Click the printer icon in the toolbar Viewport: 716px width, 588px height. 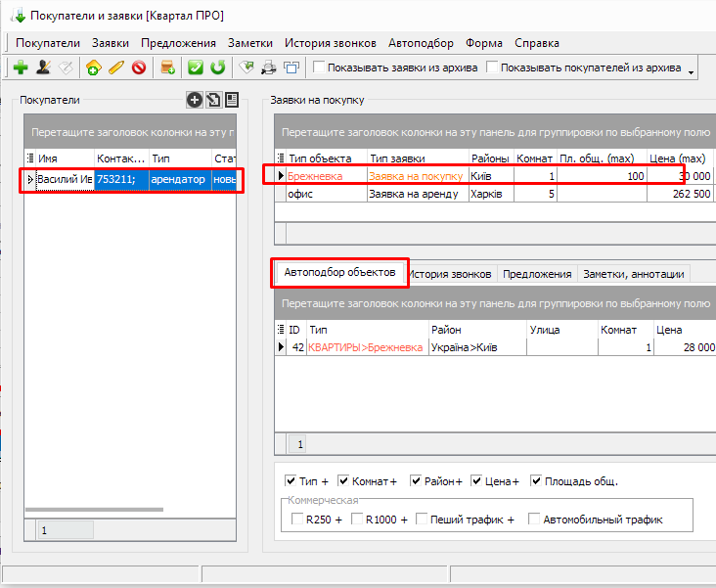click(269, 68)
